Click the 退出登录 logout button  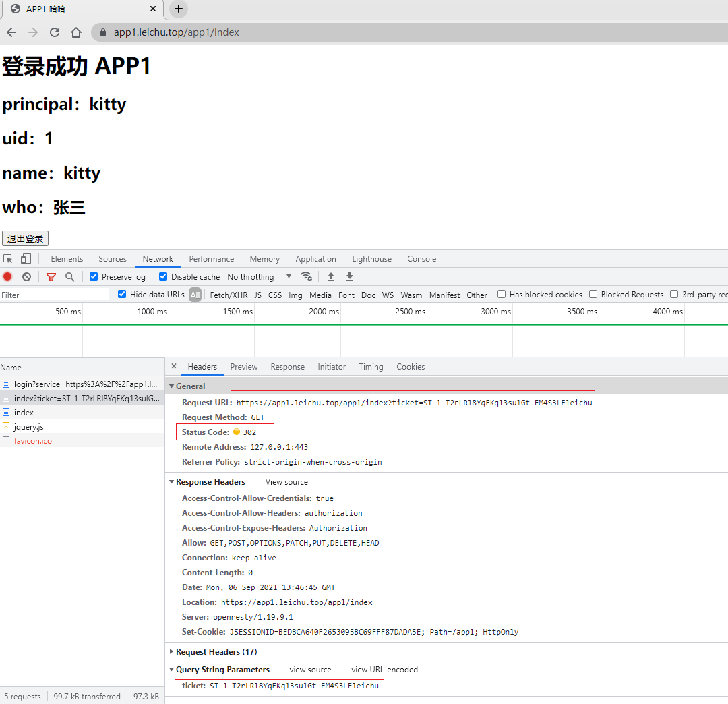[x=26, y=239]
